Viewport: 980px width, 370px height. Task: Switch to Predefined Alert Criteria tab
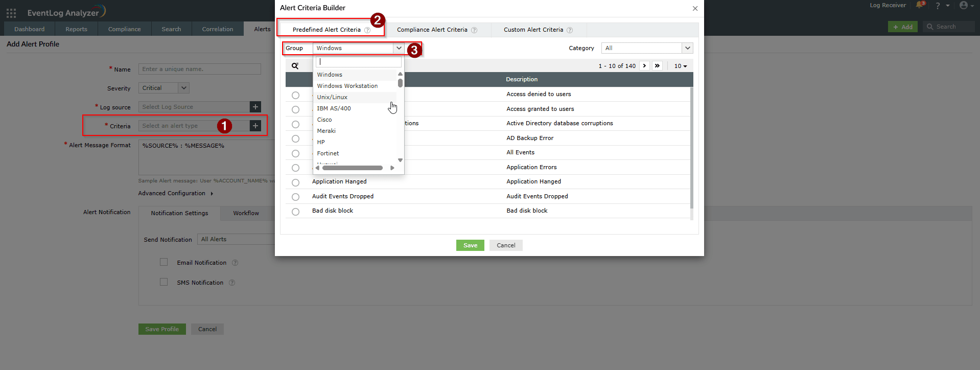pyautogui.click(x=331, y=30)
